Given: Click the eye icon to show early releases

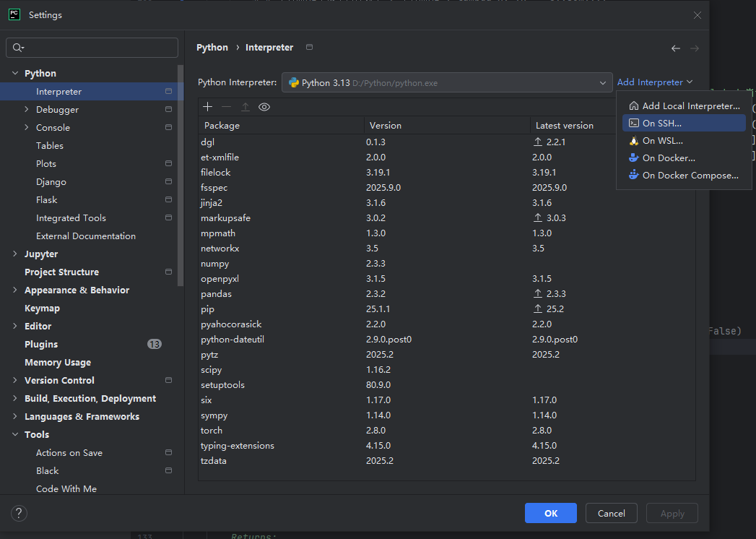Looking at the screenshot, I should 264,107.
